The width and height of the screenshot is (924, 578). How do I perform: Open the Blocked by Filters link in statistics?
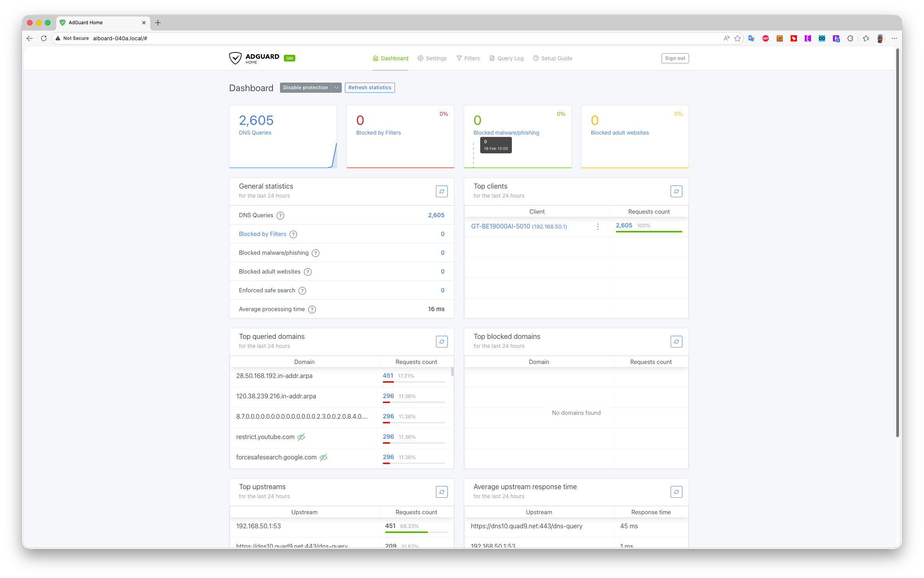click(262, 234)
